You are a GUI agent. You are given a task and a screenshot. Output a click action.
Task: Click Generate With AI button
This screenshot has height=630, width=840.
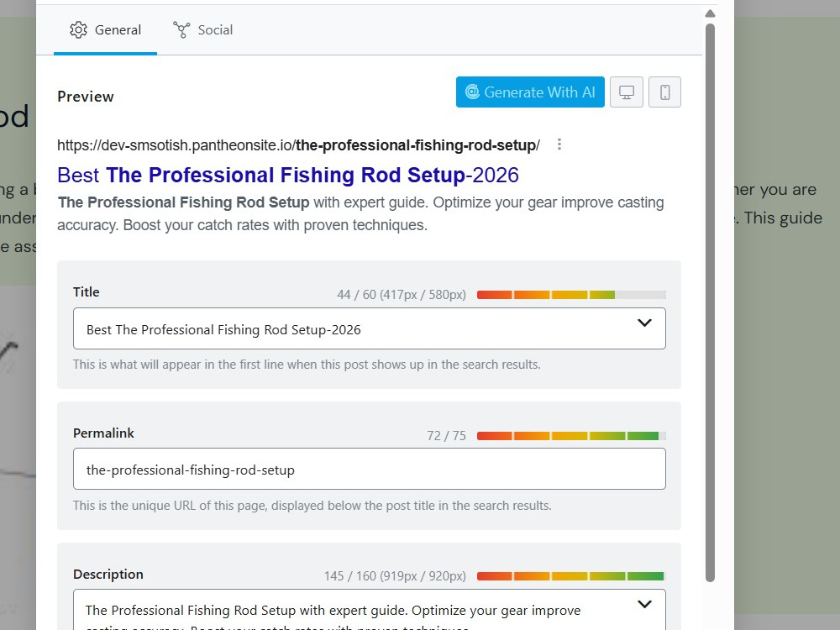coord(530,92)
